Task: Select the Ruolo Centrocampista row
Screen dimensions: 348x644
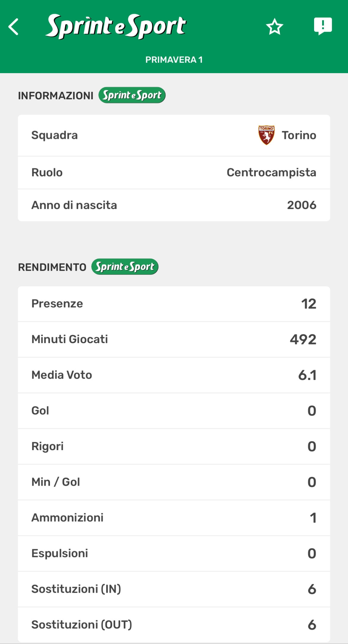Action: tap(174, 172)
